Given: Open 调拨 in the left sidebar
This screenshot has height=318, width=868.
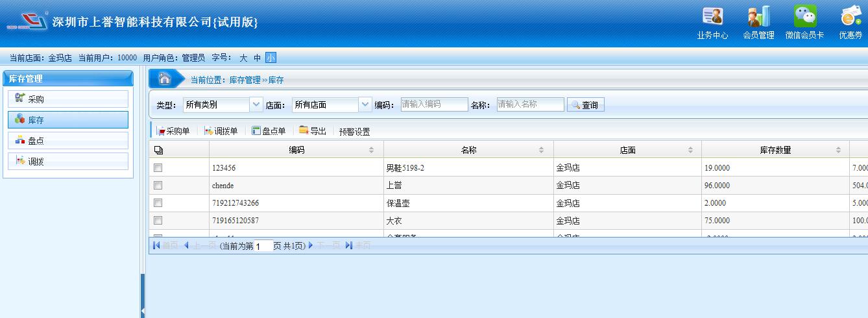Looking at the screenshot, I should tap(68, 162).
